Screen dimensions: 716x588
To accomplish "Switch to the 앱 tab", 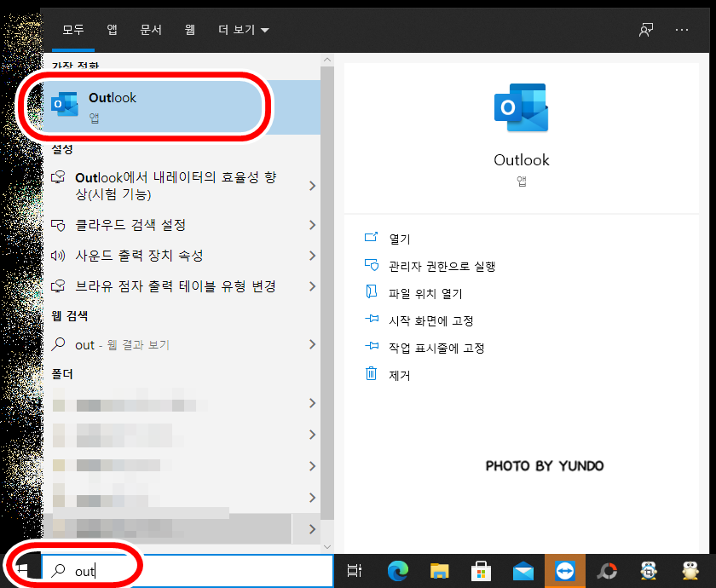I will (x=112, y=30).
